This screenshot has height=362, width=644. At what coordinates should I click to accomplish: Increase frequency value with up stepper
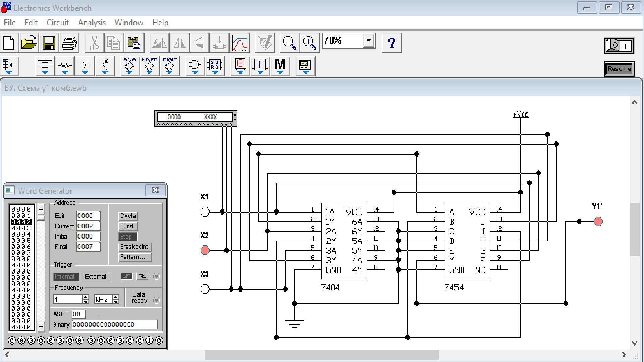[86, 297]
